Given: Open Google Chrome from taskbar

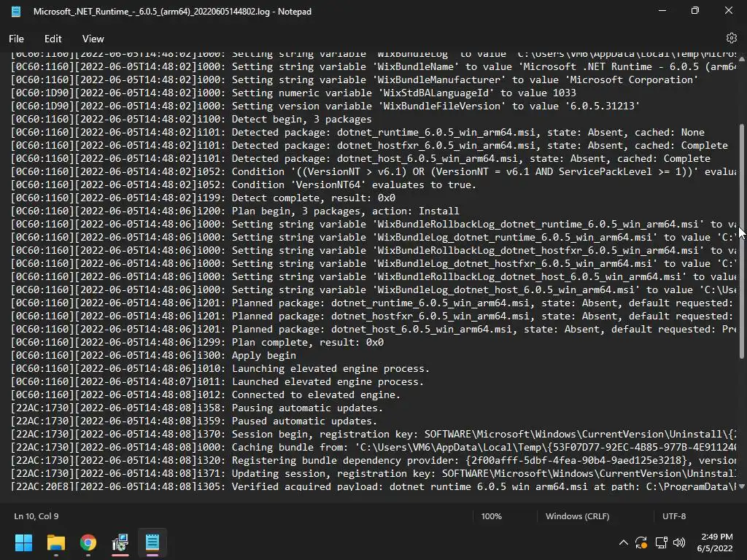Looking at the screenshot, I should pos(88,542).
